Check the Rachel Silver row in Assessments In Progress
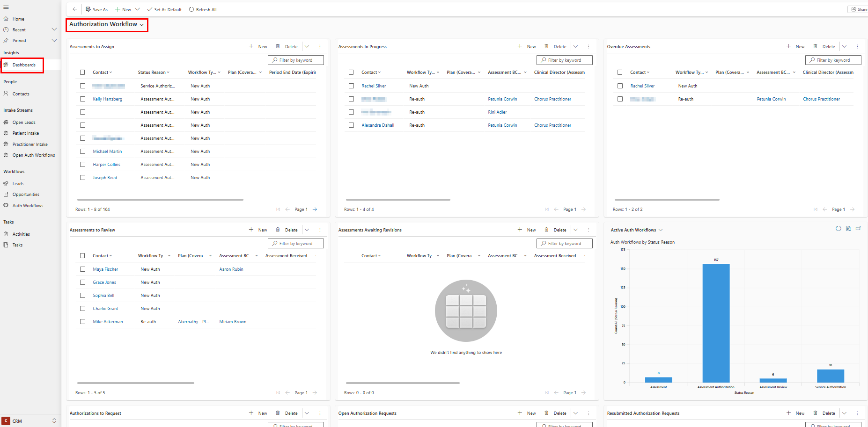The height and width of the screenshot is (427, 868). [x=351, y=86]
